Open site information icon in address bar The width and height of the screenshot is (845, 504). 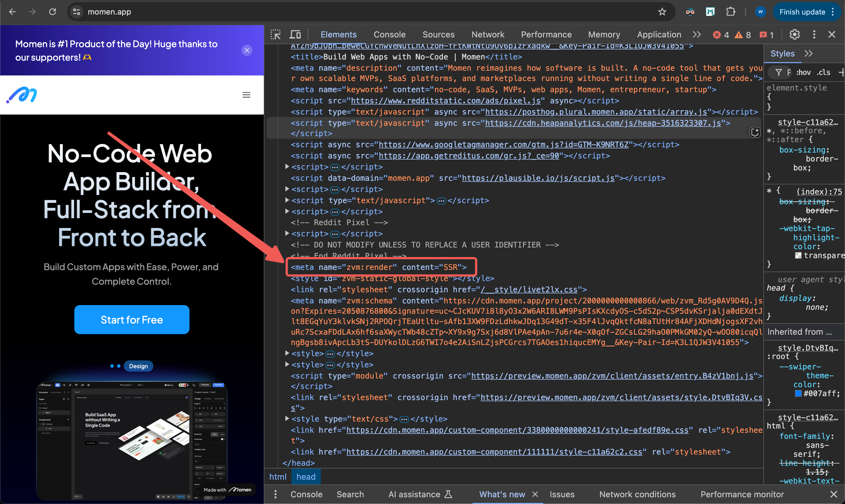point(76,12)
